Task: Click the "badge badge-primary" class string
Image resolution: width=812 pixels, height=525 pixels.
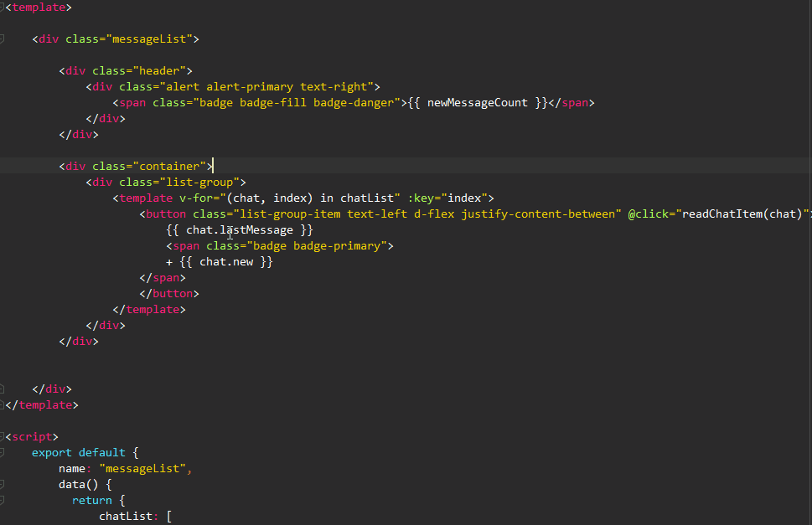Action: point(317,247)
